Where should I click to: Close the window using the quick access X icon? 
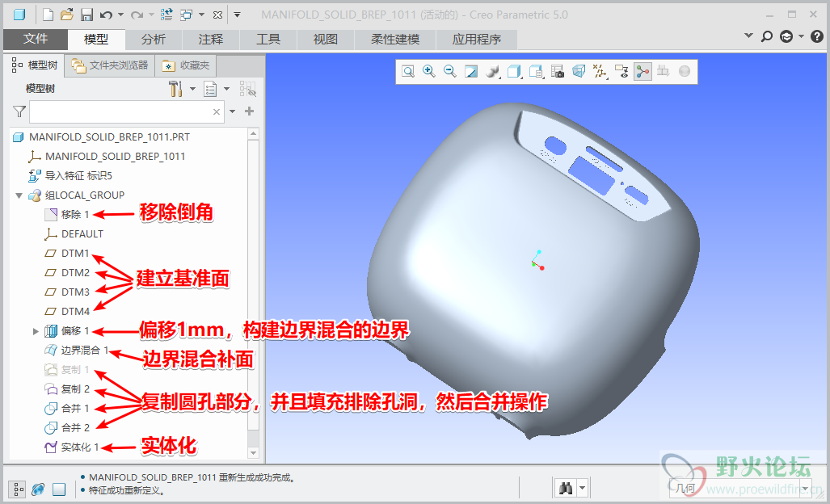217,15
